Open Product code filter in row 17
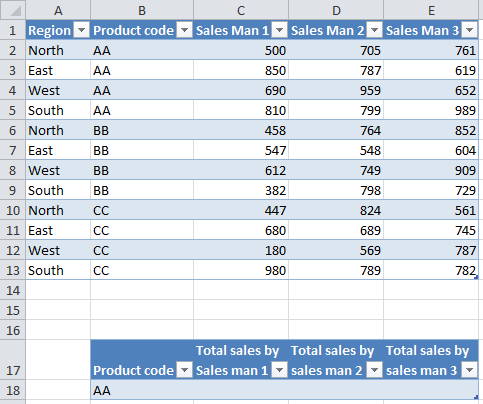The image size is (483, 404). (x=184, y=370)
